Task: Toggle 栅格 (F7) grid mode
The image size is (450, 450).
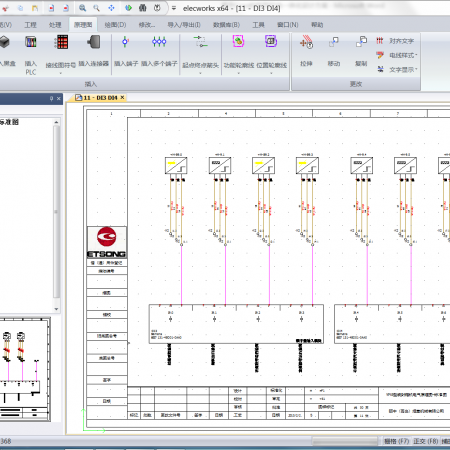Action: coord(397,441)
